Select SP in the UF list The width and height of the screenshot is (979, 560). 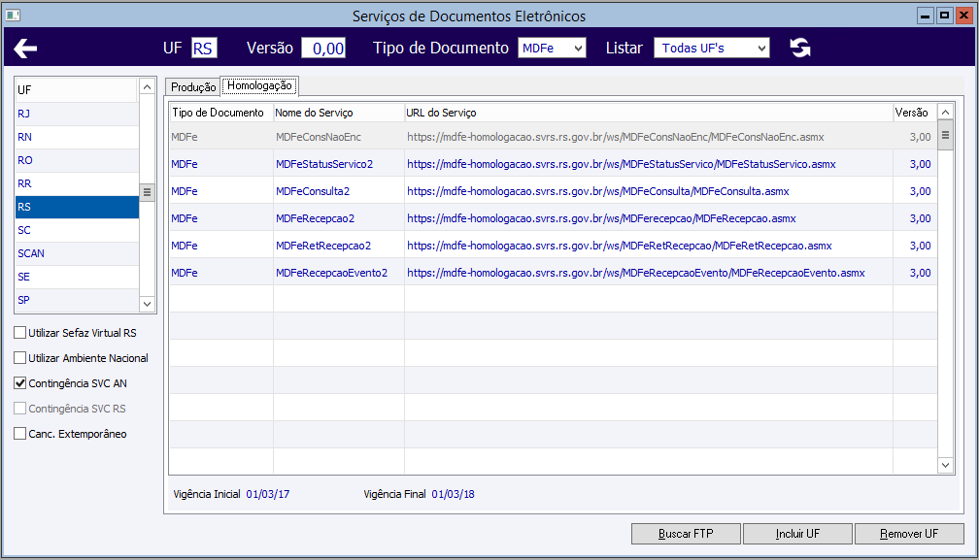click(76, 300)
